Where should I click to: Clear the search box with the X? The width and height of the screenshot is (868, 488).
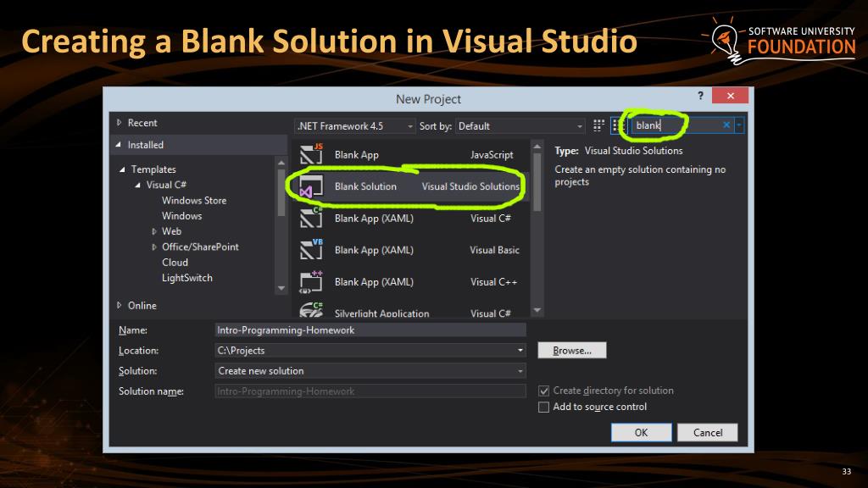click(726, 125)
